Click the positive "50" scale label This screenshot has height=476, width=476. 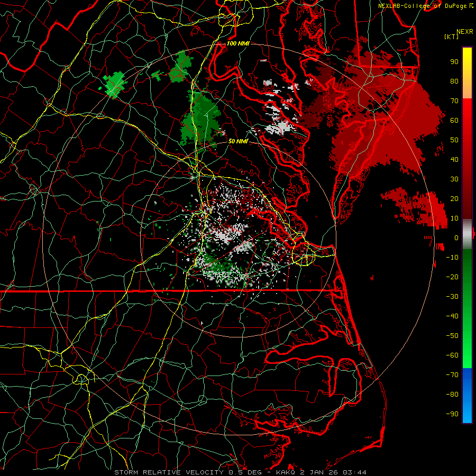tap(454, 140)
